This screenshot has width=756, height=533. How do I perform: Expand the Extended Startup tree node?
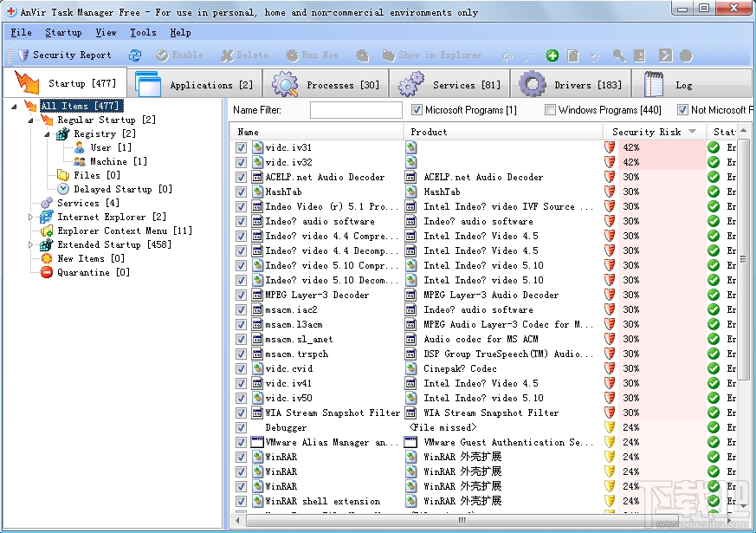pyautogui.click(x=32, y=244)
